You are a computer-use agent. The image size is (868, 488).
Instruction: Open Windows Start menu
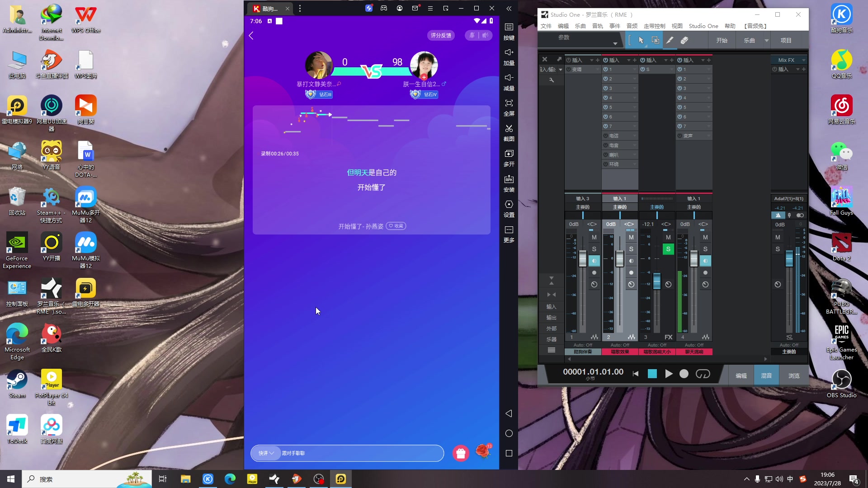(11, 479)
